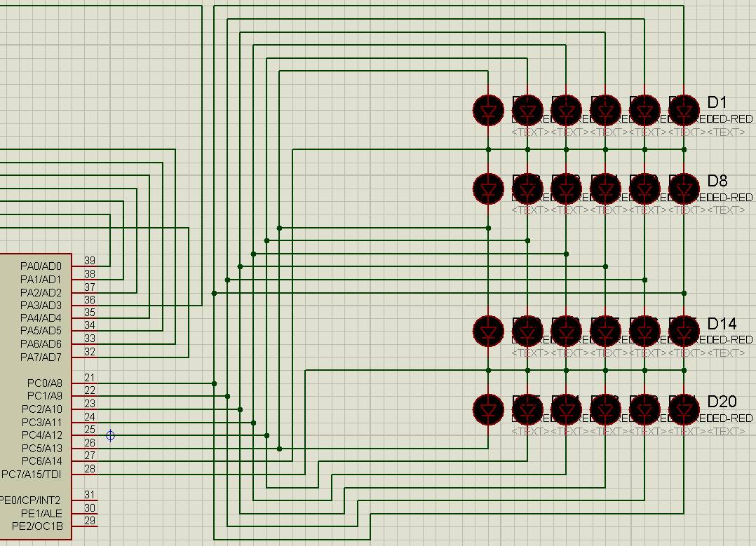The image size is (756, 546).
Task: Click the junction dot on the PC0/A8 pin wire
Action: [x=214, y=383]
